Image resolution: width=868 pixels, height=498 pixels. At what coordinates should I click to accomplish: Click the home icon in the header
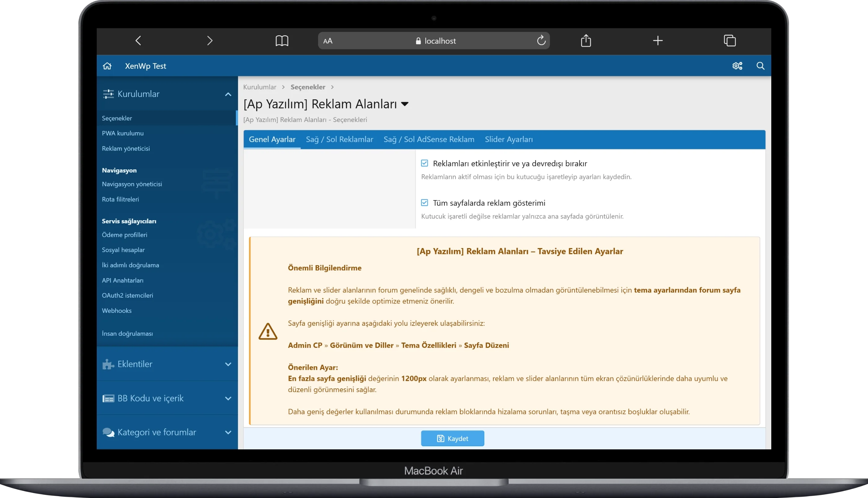[107, 66]
